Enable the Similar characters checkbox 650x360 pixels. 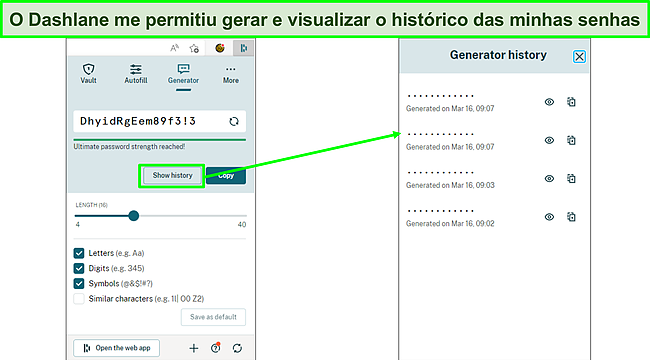tap(79, 299)
